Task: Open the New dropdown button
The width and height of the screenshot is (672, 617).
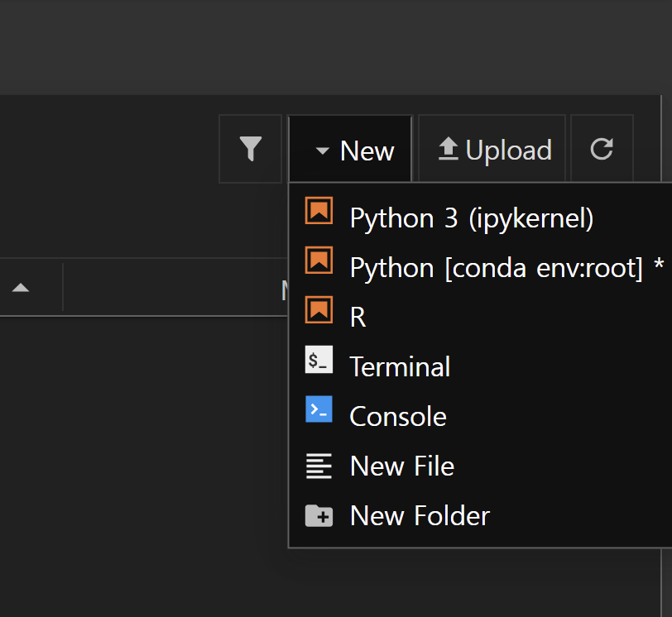Action: [351, 149]
